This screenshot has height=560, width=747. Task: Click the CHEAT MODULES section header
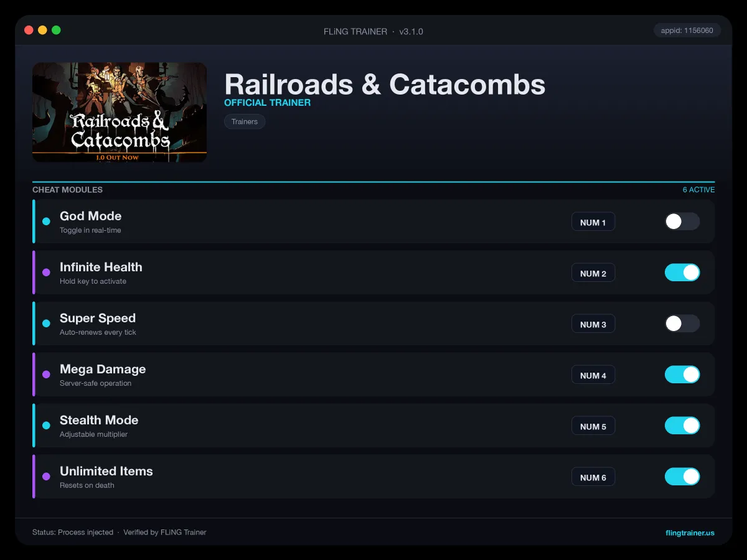click(67, 190)
